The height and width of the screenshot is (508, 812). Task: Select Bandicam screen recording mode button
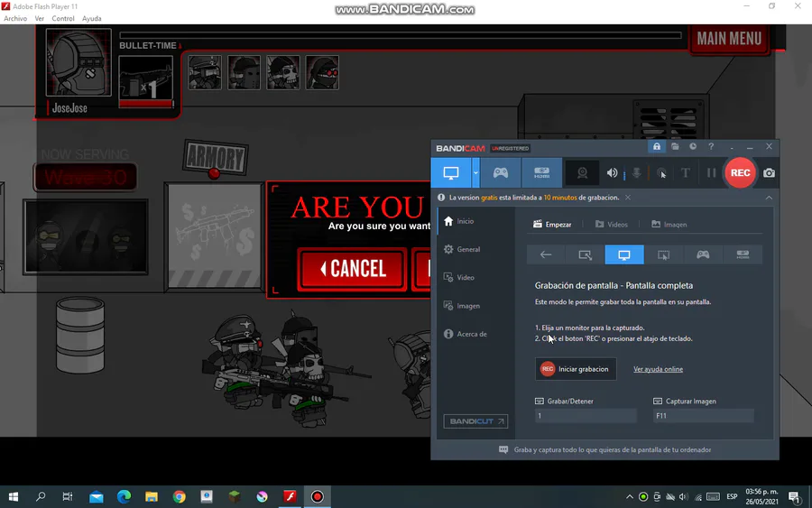(450, 173)
